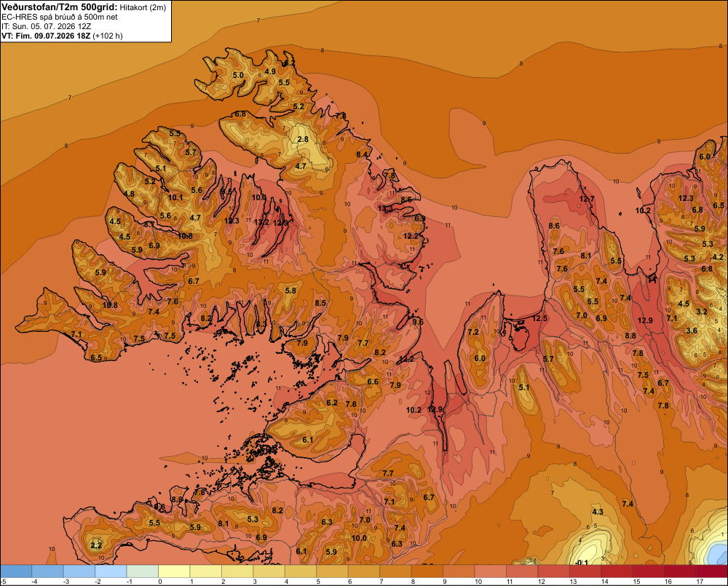Pick the orange legend swatch between 7 and 8
Viewport: 728px width, 586px height.
[x=395, y=571]
